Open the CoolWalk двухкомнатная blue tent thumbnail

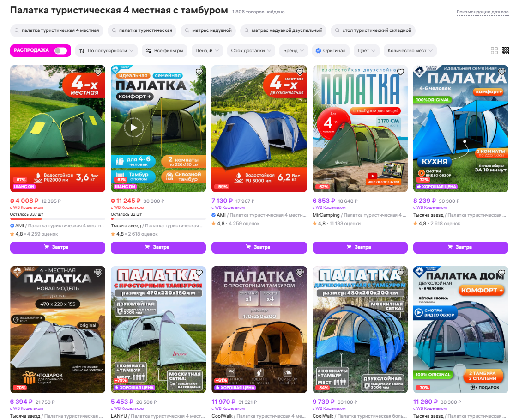[360, 329]
